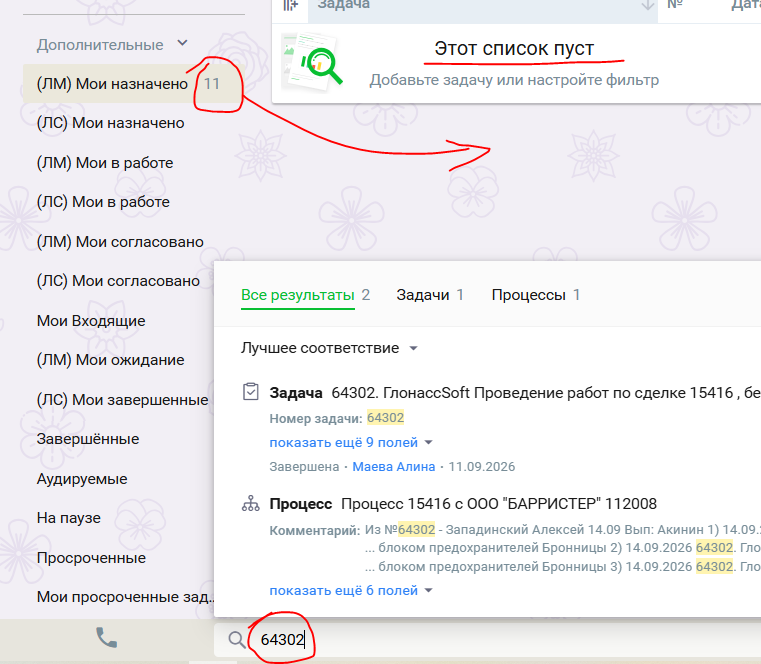Open column settings icon in task table
This screenshot has width=761, height=664.
[x=290, y=5]
